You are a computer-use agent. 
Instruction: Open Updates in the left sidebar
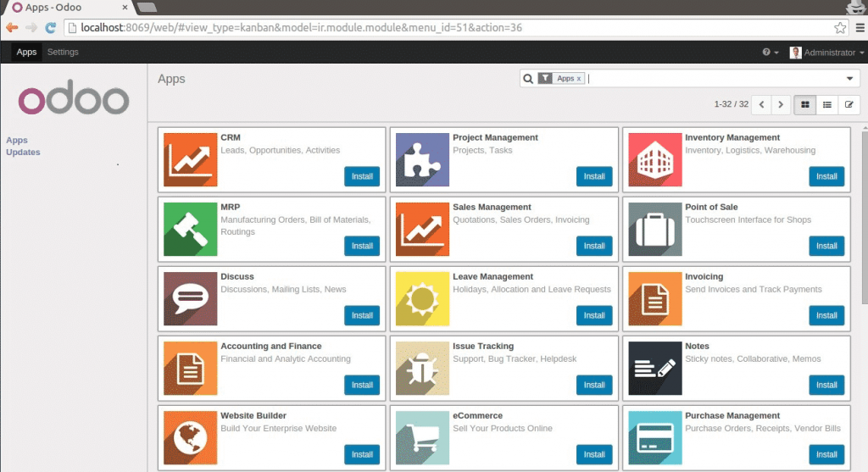pos(23,153)
